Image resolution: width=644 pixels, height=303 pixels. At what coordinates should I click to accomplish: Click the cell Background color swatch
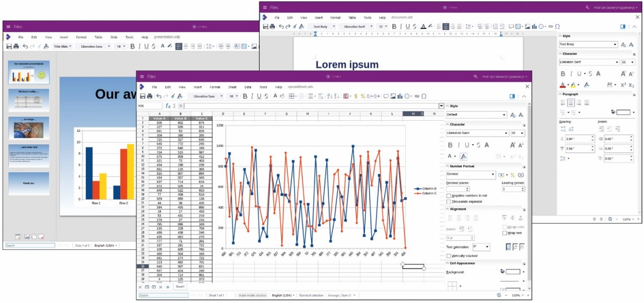[513, 272]
